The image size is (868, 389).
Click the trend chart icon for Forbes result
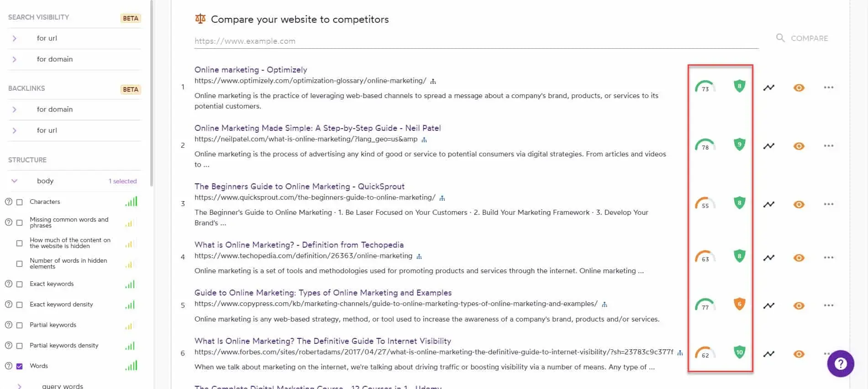tap(769, 354)
